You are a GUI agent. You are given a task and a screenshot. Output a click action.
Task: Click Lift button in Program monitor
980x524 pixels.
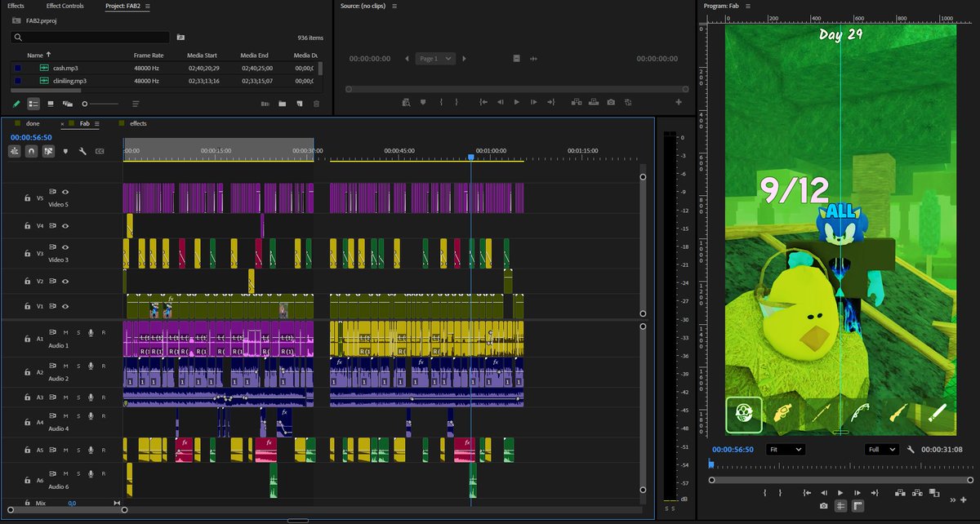click(900, 492)
